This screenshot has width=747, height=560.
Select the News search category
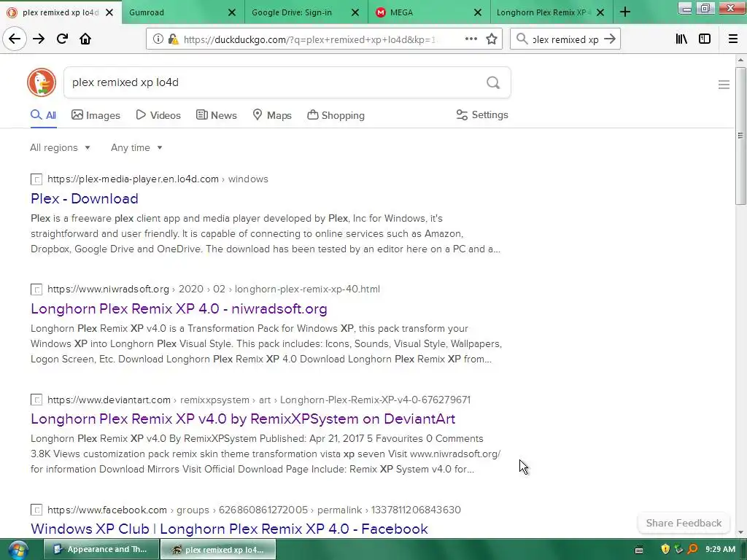[216, 115]
